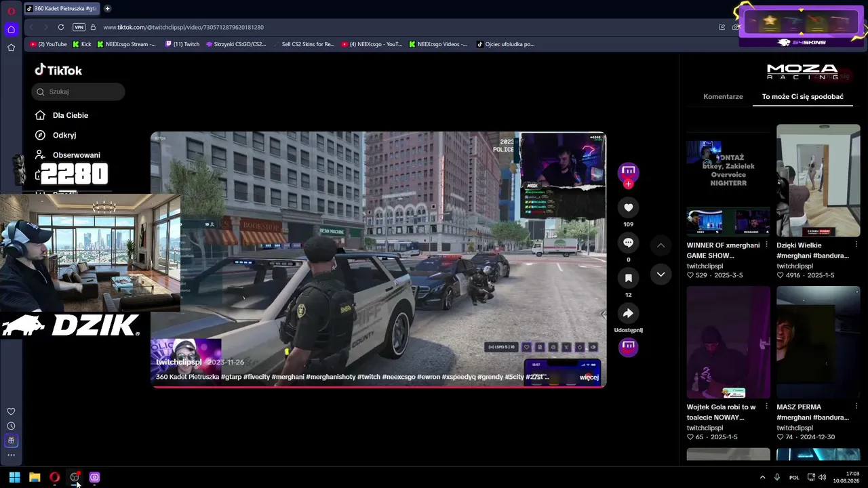Open options for MASZ PERMA video
Image resolution: width=868 pixels, height=488 pixels.
pos(856,407)
